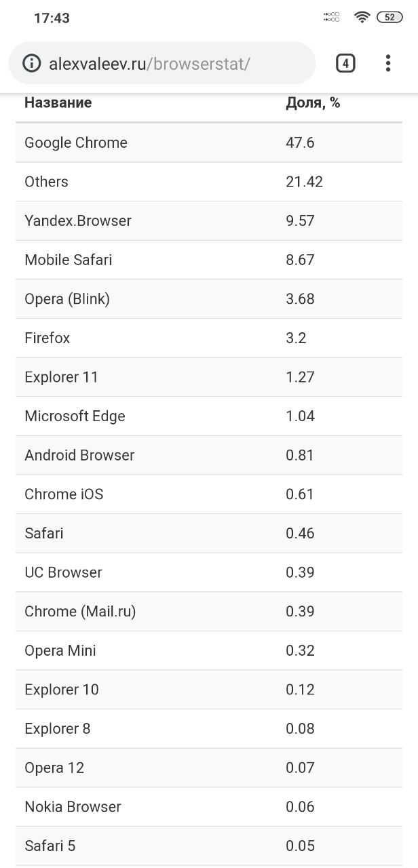Select the Opera Mini row

pos(209,651)
